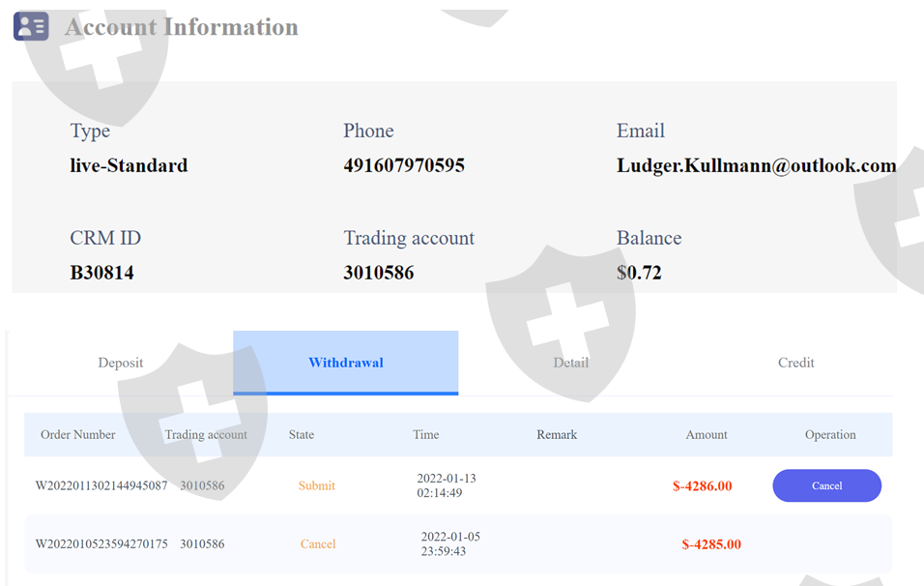Click trading account 3010586 in first order row
Screen dimensions: 924x586
coord(202,485)
